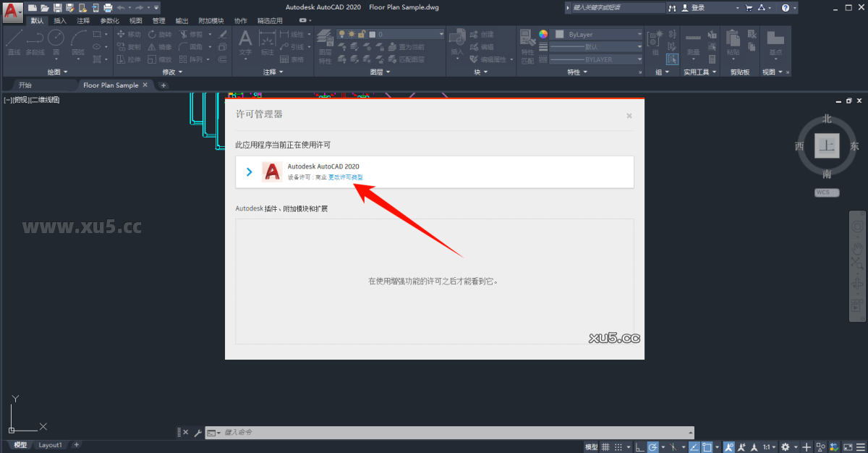The height and width of the screenshot is (453, 868).
Task: Click the Match Properties (特性匹配) icon
Action: [526, 38]
